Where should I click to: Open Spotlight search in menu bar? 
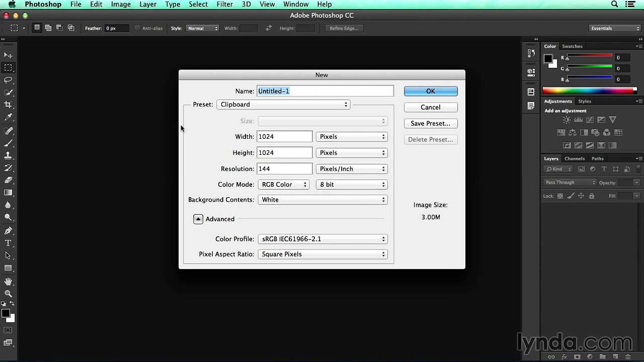(x=614, y=4)
